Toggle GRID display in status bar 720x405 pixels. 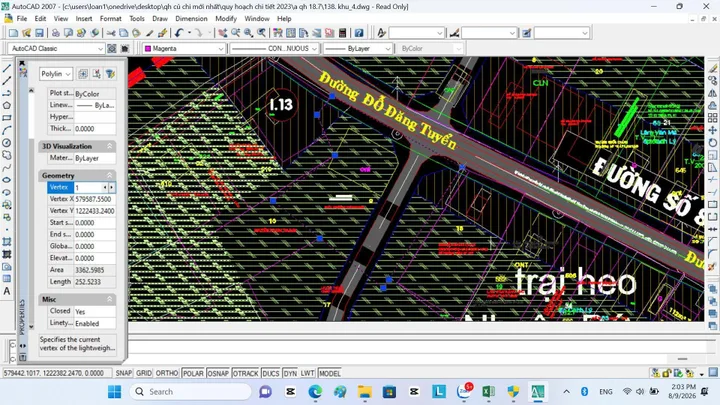pyautogui.click(x=144, y=373)
